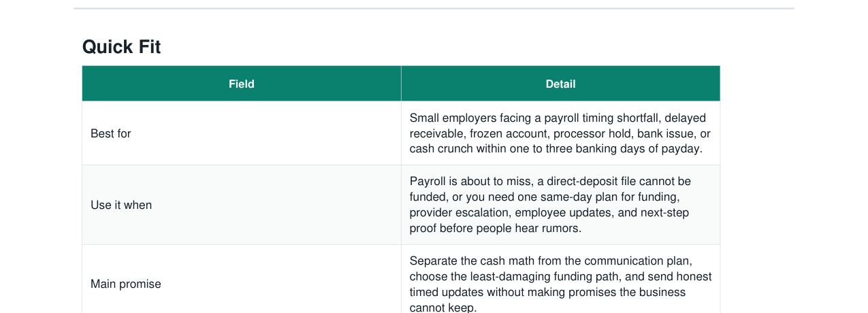Select the Field column header
Screen dimensions: 868x313
click(242, 84)
